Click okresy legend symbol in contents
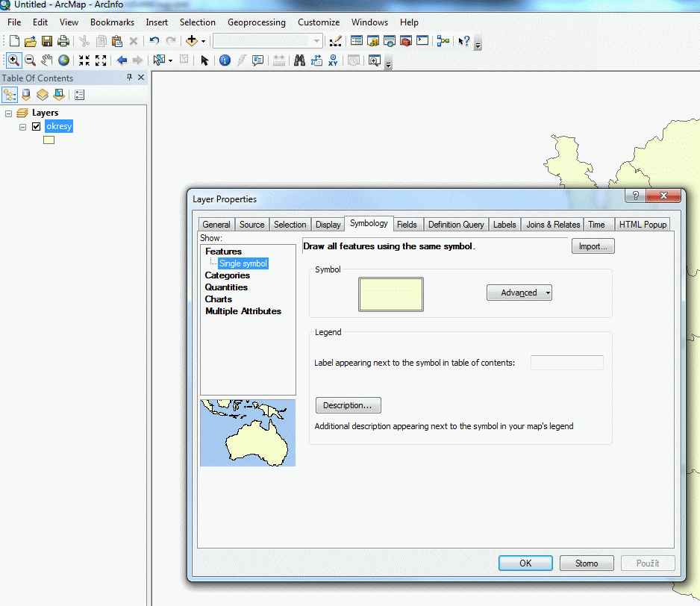 click(49, 140)
